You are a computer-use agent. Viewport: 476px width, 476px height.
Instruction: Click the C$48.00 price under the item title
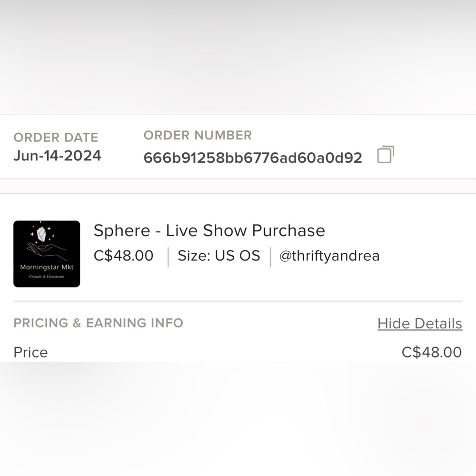[123, 256]
